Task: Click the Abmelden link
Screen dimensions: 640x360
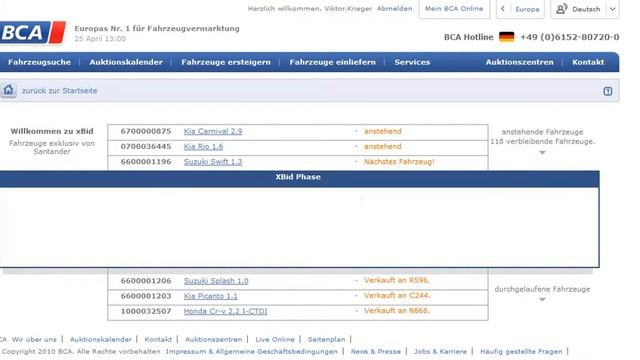Action: tap(394, 9)
